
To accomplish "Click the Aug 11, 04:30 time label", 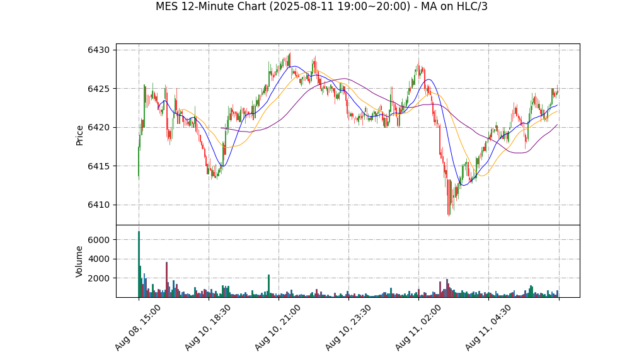I will pyautogui.click(x=488, y=327).
